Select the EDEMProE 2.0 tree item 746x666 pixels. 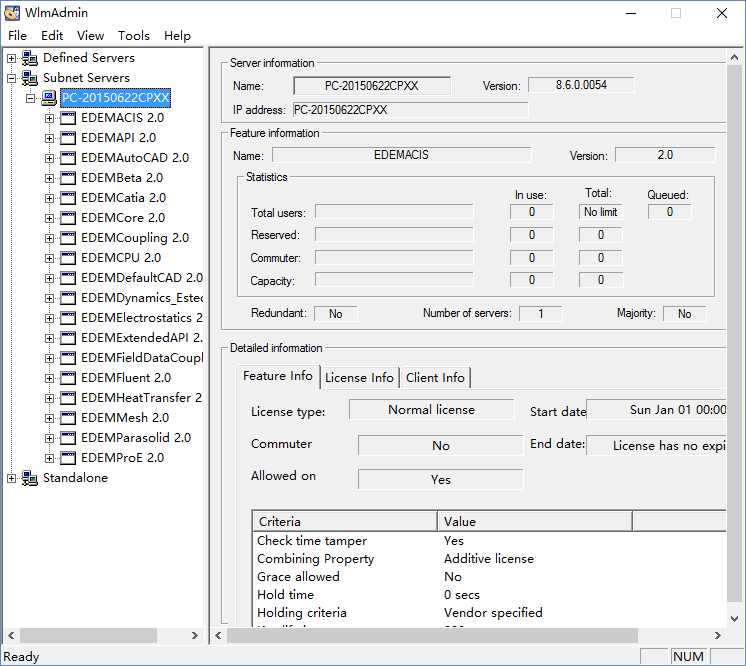pos(122,458)
